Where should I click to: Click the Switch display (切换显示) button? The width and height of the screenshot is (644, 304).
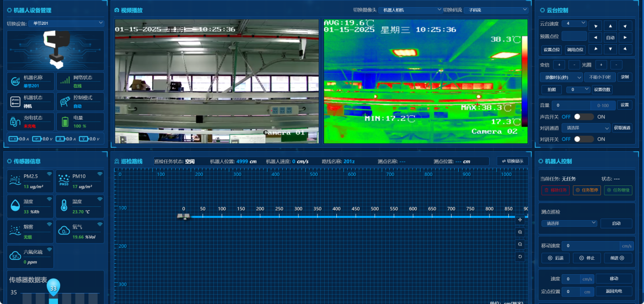tap(513, 161)
